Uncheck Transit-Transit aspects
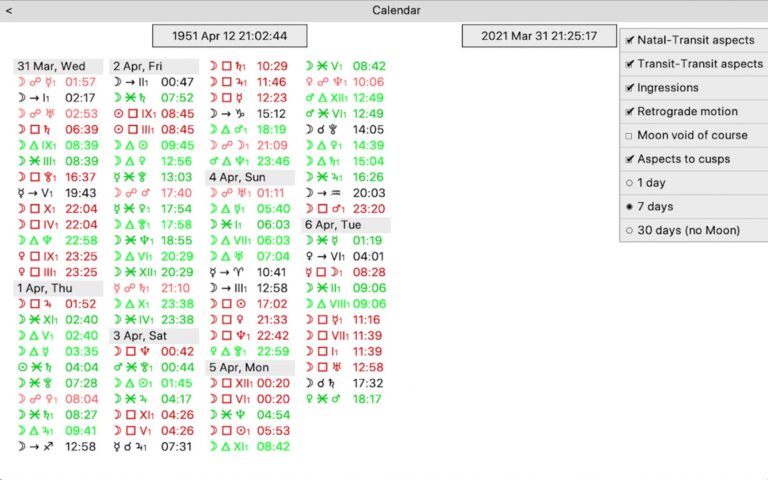 pos(628,64)
